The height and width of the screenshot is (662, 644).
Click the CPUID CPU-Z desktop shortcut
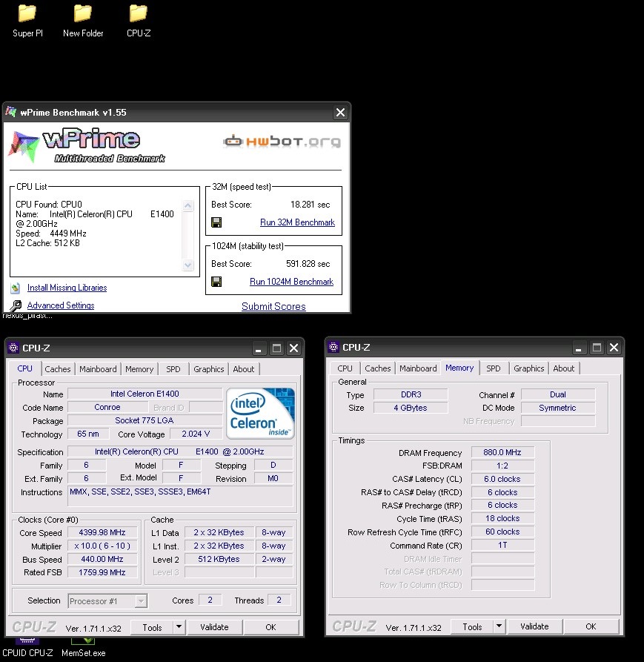pyautogui.click(x=27, y=649)
